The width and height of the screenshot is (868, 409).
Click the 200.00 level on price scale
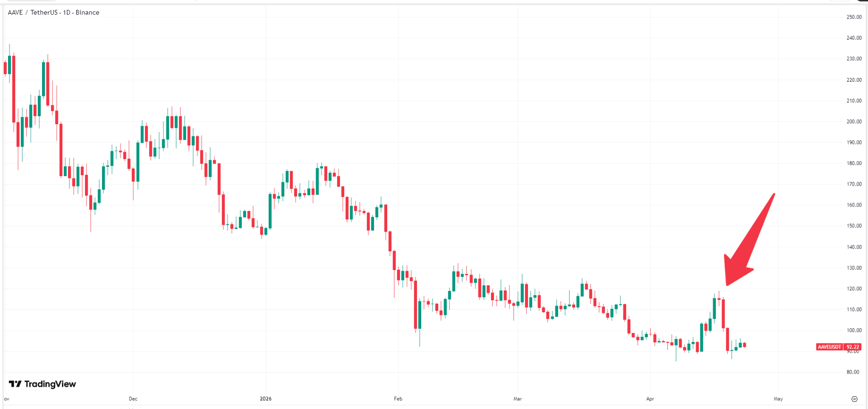pyautogui.click(x=854, y=121)
